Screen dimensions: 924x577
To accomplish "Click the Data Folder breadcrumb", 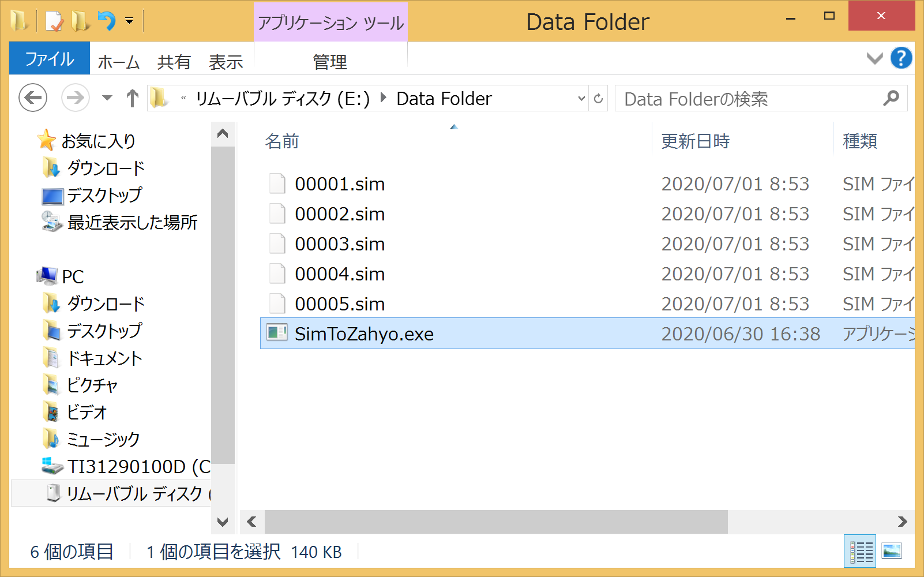I will (x=444, y=99).
